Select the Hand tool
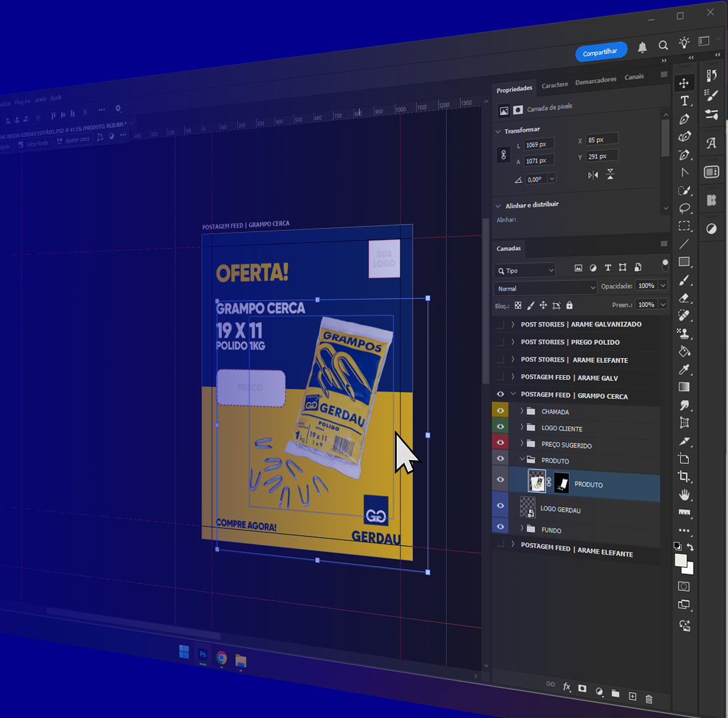The height and width of the screenshot is (718, 728). coord(684,495)
